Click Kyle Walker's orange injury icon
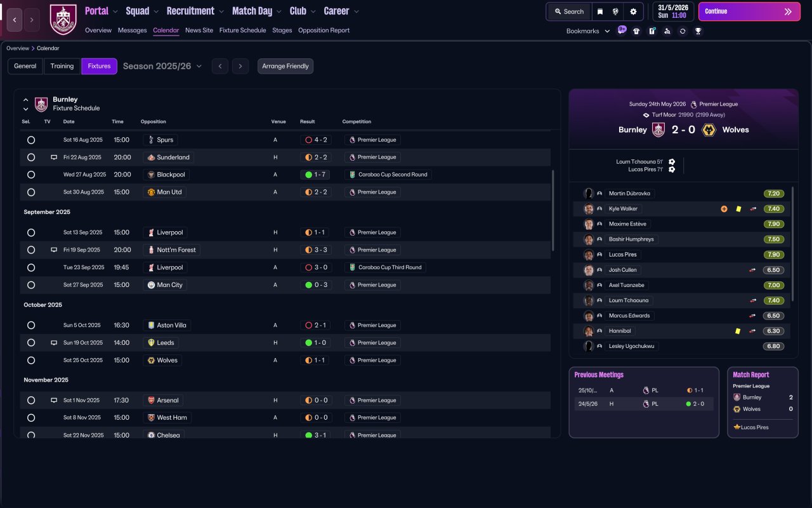The image size is (812, 508). click(724, 209)
